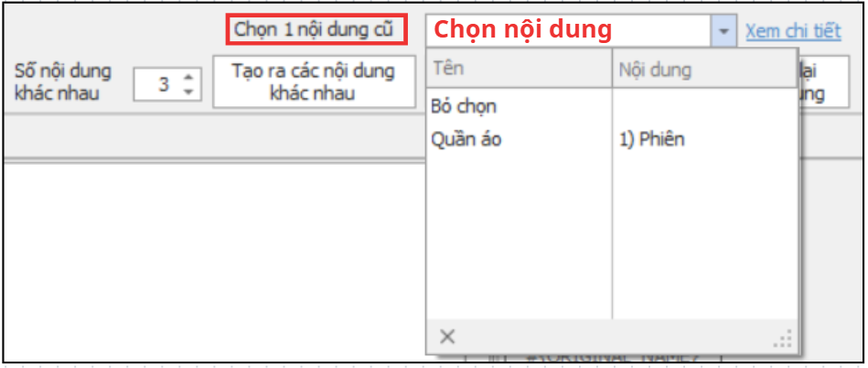Sort by the Tên column header
Viewport: 868px width, 368px height.
coord(519,69)
